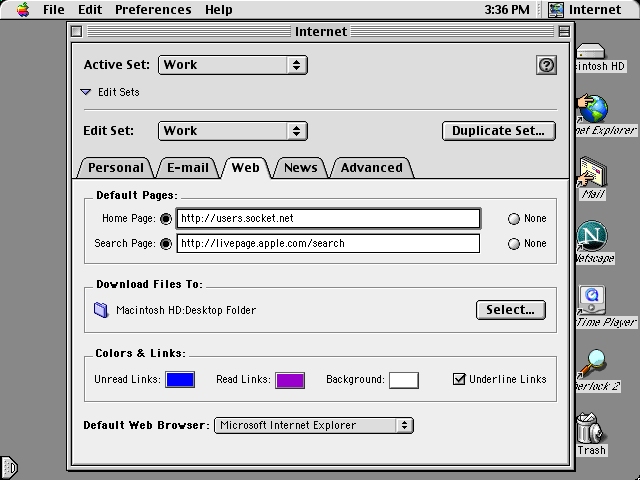The height and width of the screenshot is (480, 640).
Task: Select None for Search Page
Action: pos(513,244)
